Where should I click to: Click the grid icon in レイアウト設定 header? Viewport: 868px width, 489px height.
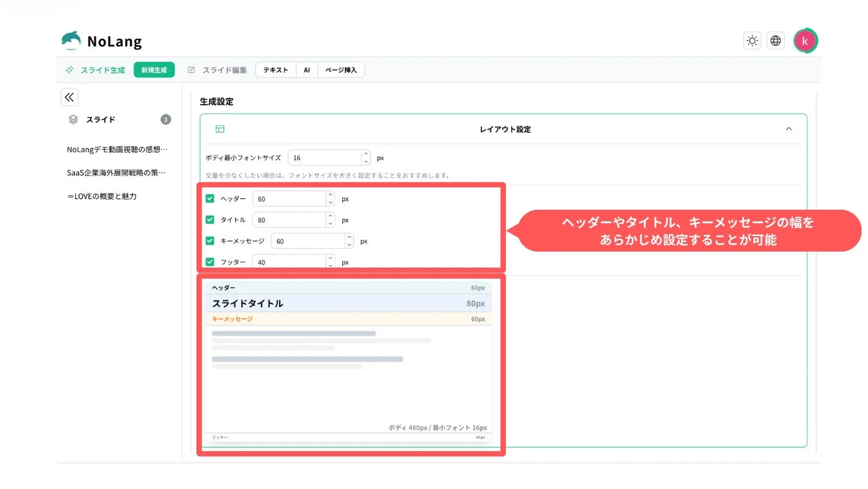coord(220,128)
